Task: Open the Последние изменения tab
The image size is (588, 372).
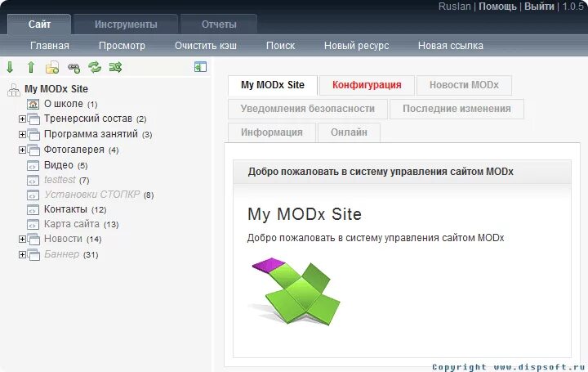Action: pos(457,109)
